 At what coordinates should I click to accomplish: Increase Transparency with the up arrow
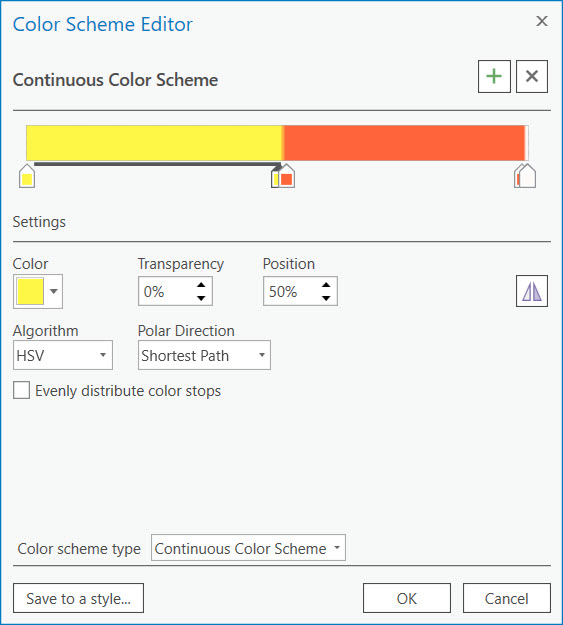(x=201, y=285)
